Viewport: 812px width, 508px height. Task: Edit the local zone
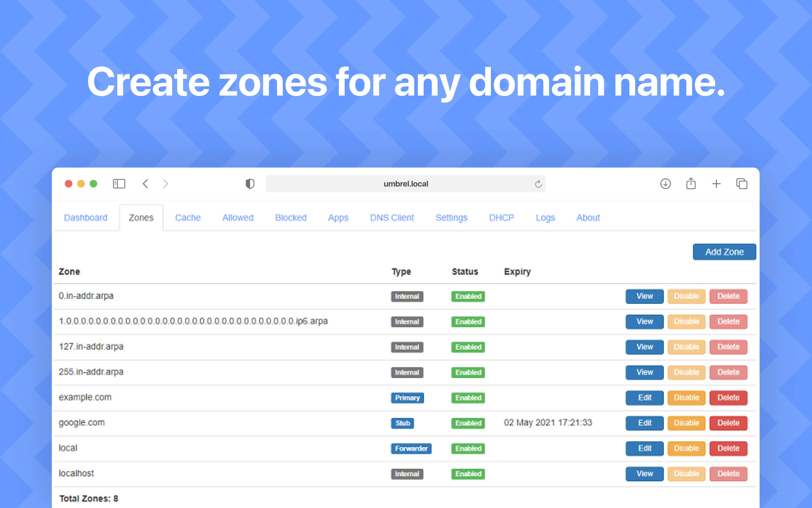pos(644,448)
